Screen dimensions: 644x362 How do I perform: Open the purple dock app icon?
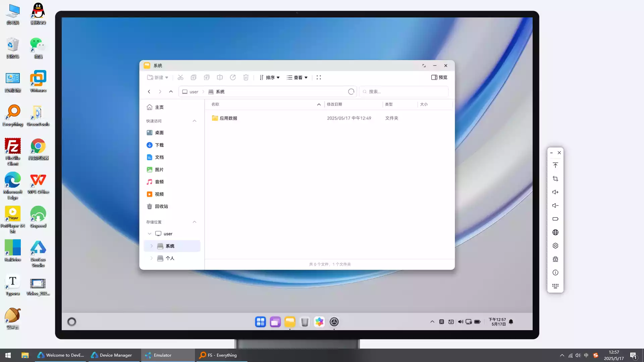click(275, 322)
